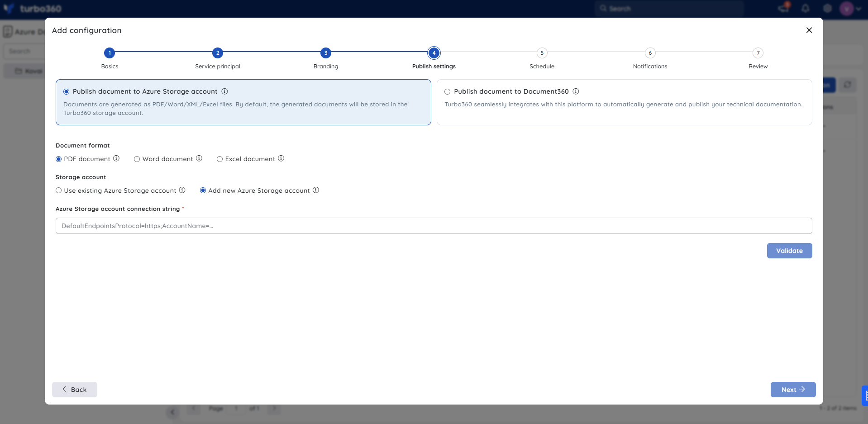Image resolution: width=868 pixels, height=424 pixels.
Task: View info icon beside Word document
Action: [x=199, y=158]
